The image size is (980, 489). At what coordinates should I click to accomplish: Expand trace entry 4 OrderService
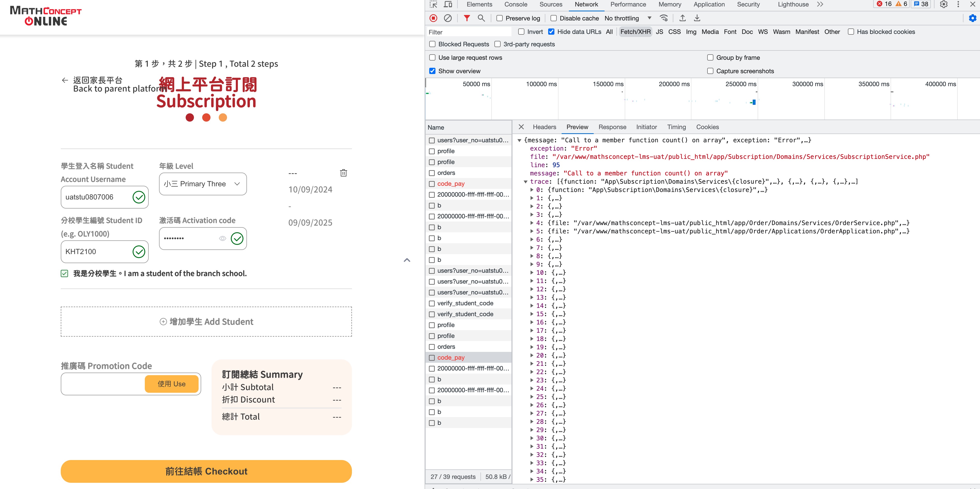[532, 223]
